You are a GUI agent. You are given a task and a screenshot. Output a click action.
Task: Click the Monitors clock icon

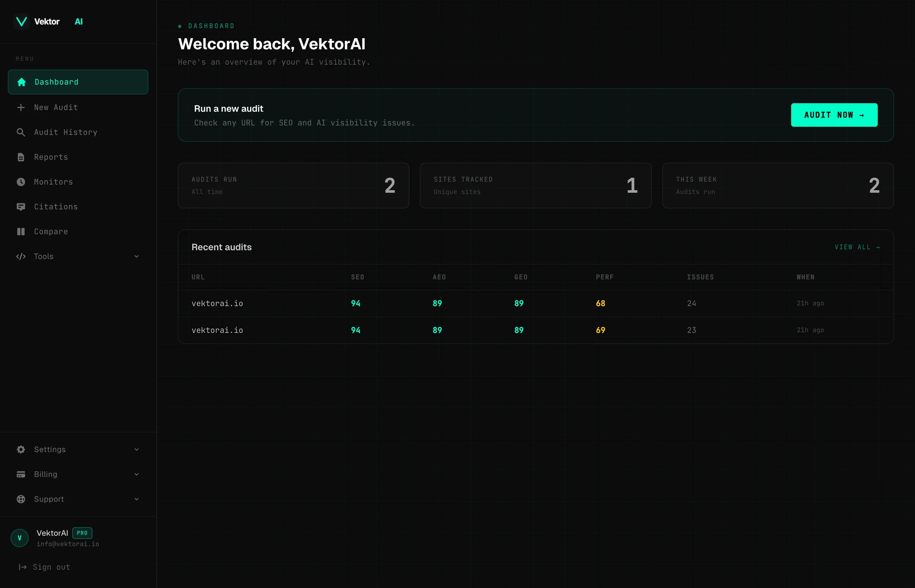coord(21,182)
